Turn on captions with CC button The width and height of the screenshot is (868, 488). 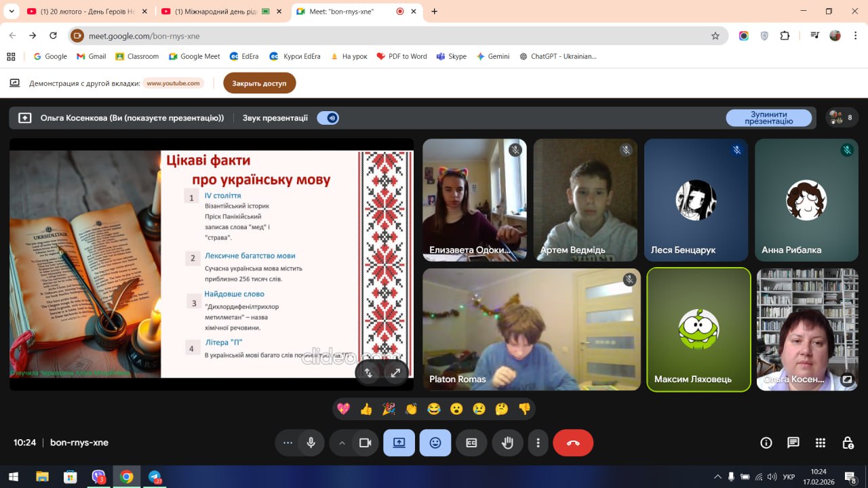[471, 443]
